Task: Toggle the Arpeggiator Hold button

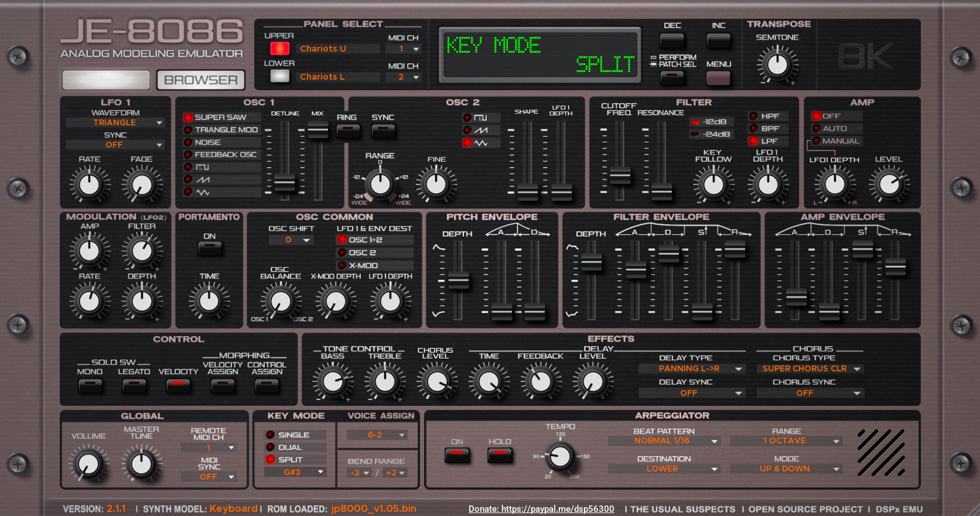Action: [500, 455]
